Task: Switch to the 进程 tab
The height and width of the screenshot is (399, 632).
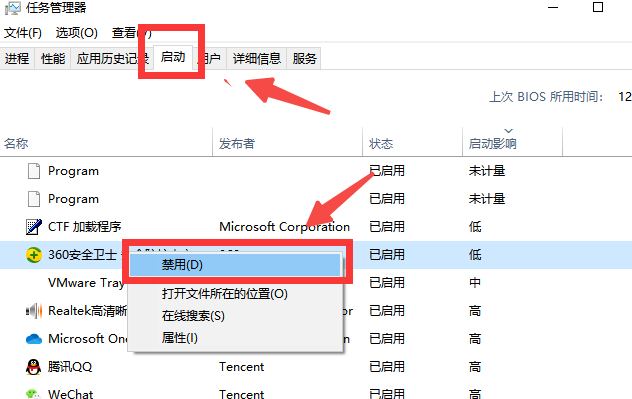Action: click(17, 59)
